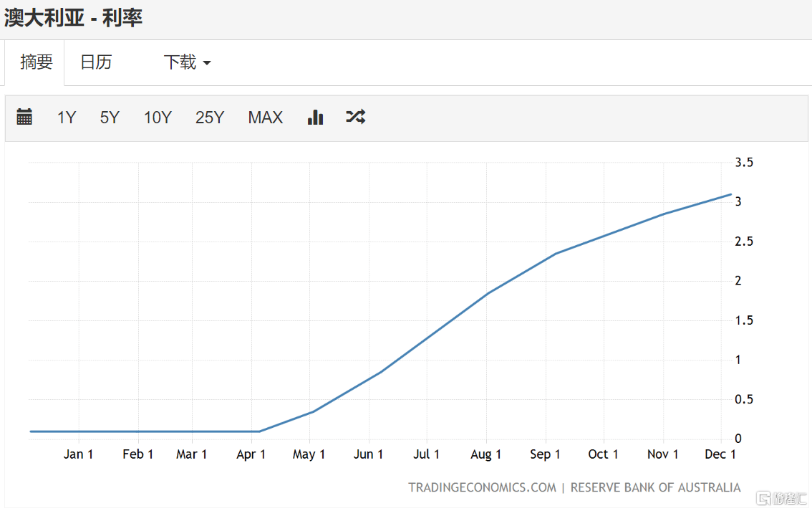Switch chart type with bar chart icon
This screenshot has height=511, width=812.
[x=315, y=118]
